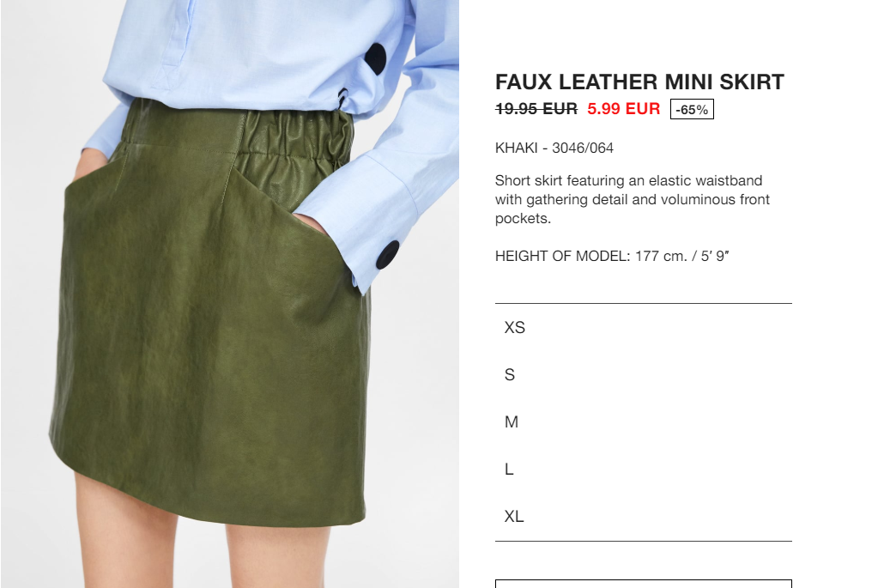The image size is (878, 588).
Task: Click the black button near the shirt hem
Action: pos(376,58)
